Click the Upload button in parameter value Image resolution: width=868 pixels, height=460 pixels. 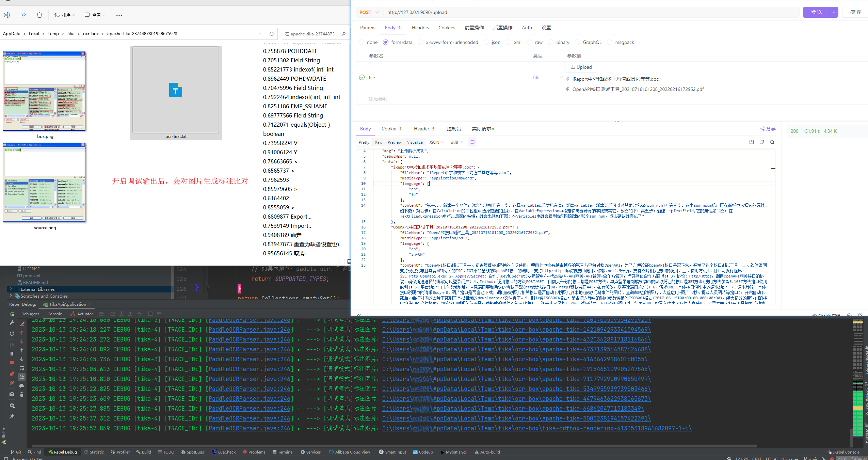click(x=581, y=67)
